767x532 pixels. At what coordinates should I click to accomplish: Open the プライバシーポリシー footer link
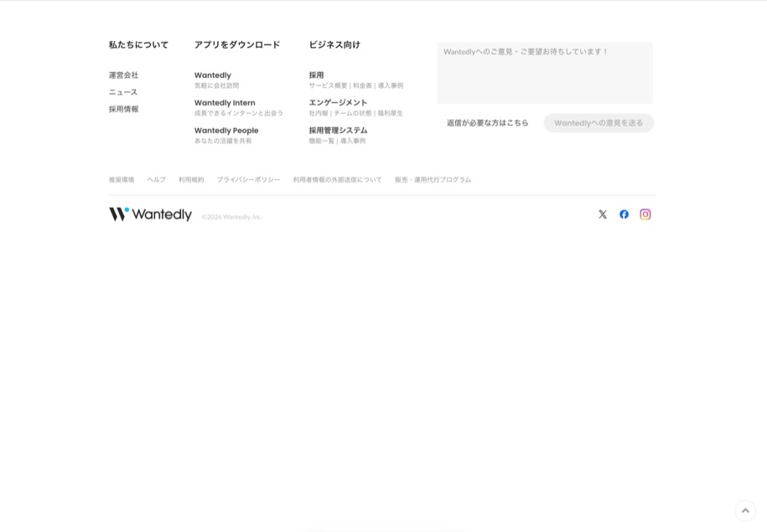[248, 180]
